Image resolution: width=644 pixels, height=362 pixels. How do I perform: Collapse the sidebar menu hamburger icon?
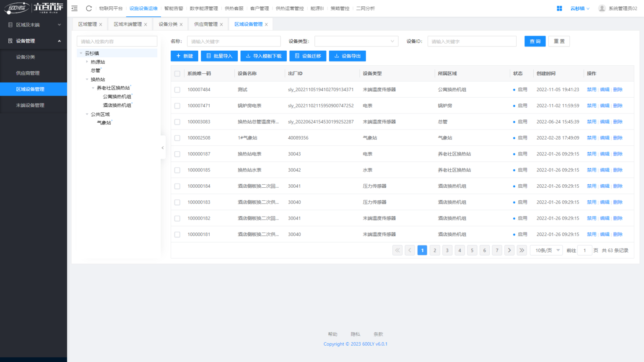coord(75,8)
